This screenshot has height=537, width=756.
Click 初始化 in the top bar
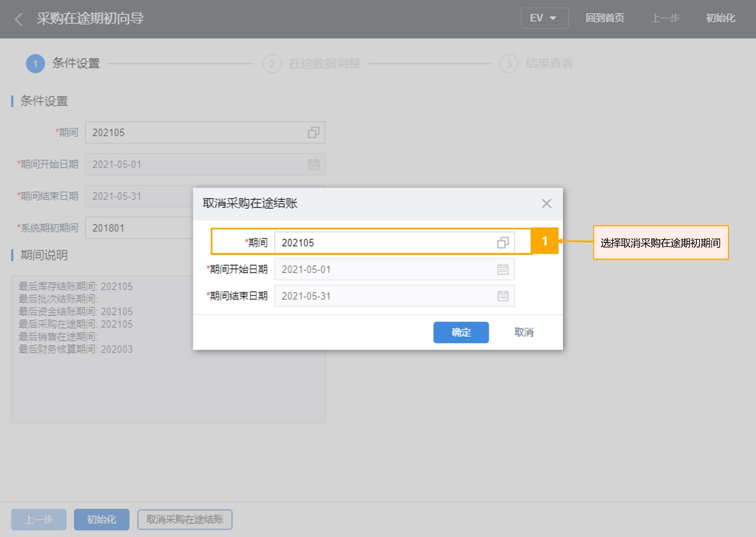click(x=720, y=18)
